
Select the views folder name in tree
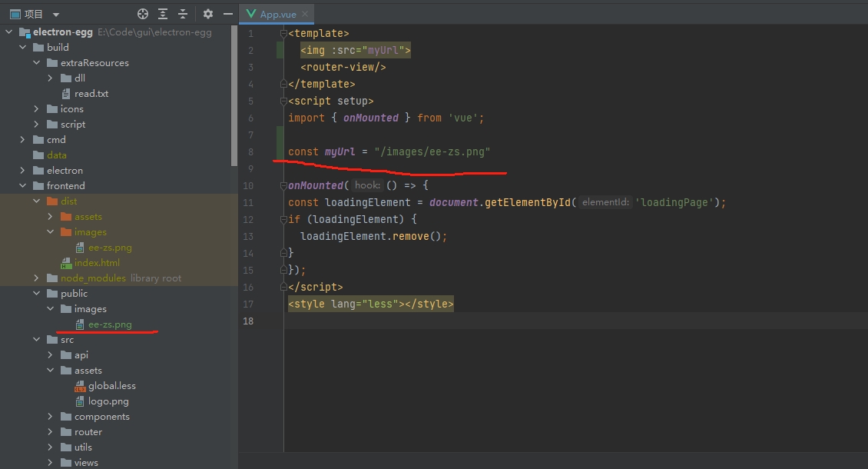click(x=86, y=463)
